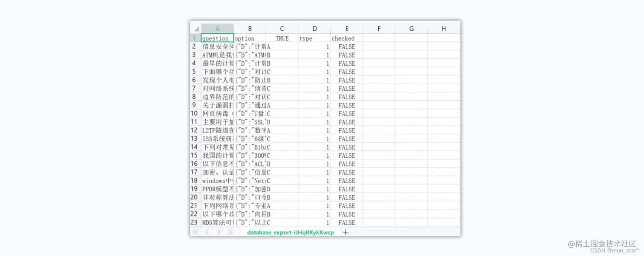This screenshot has width=644, height=256.
Task: Select cell starting with "信息安全"
Action: point(217,46)
